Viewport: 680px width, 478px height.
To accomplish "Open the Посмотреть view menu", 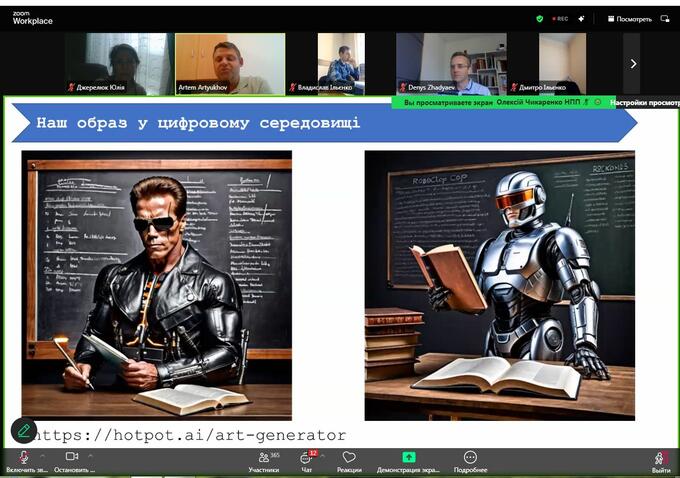I will pos(628,18).
